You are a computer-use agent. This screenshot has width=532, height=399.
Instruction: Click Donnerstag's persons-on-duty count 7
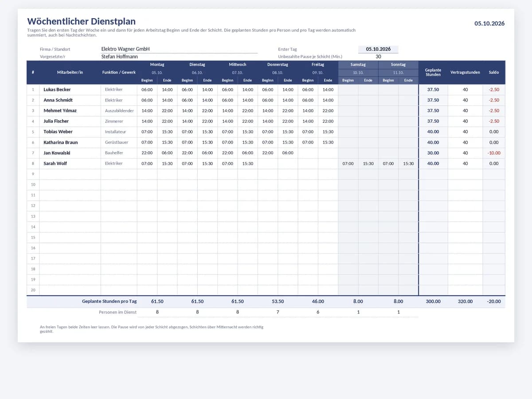point(278,312)
